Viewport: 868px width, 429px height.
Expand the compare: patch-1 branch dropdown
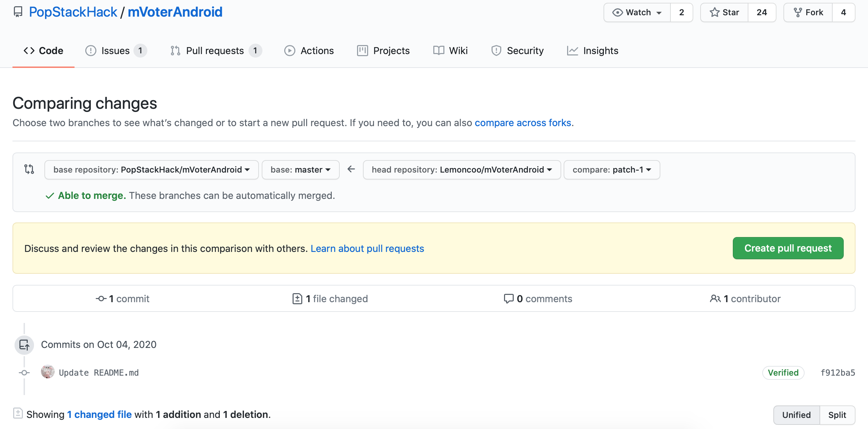pos(611,170)
